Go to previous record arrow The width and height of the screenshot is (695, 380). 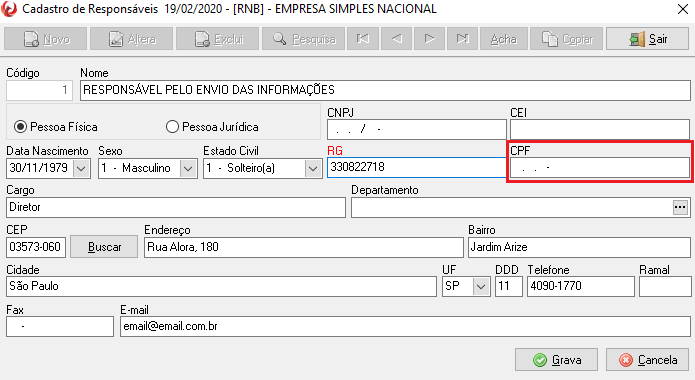pyautogui.click(x=396, y=39)
